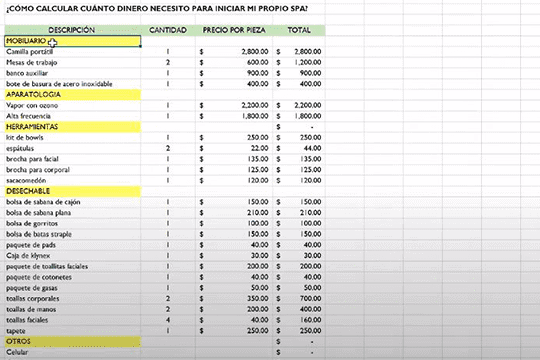
Task: Select the Celular cell
Action: (x=73, y=352)
